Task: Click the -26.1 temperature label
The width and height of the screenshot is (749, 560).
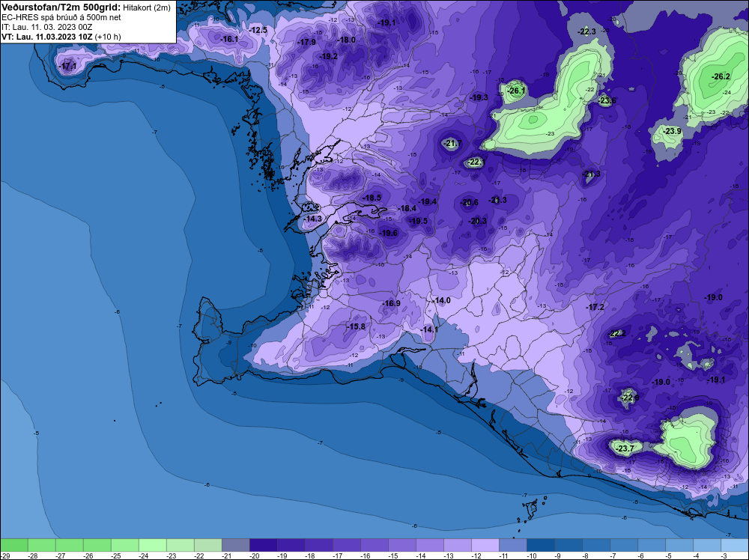Action: click(x=516, y=91)
